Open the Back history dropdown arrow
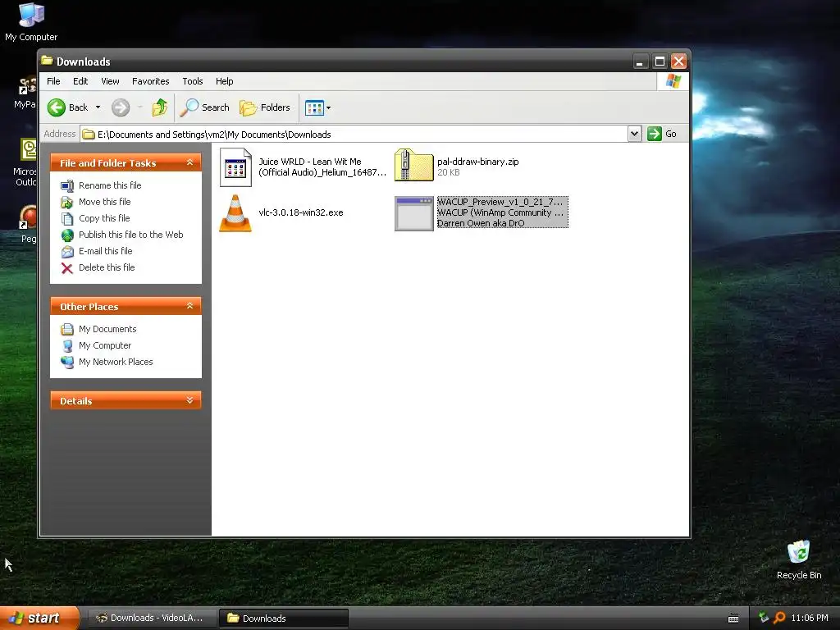The image size is (840, 630). (x=98, y=107)
